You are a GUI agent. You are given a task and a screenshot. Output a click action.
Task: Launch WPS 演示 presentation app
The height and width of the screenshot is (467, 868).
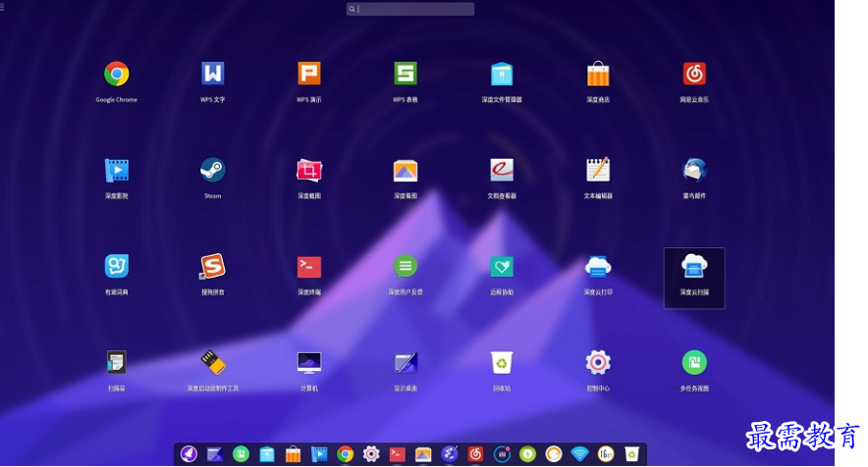point(309,74)
